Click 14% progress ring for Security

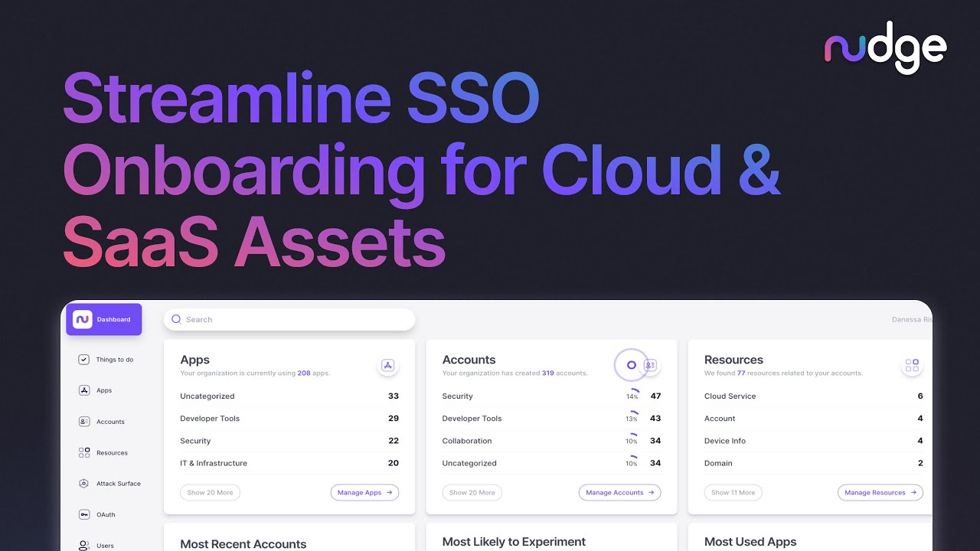tap(632, 396)
